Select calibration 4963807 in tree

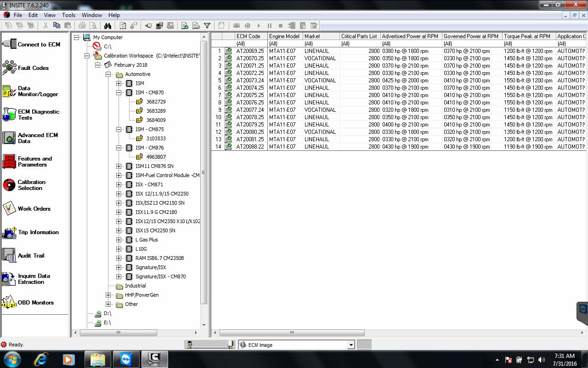click(156, 157)
